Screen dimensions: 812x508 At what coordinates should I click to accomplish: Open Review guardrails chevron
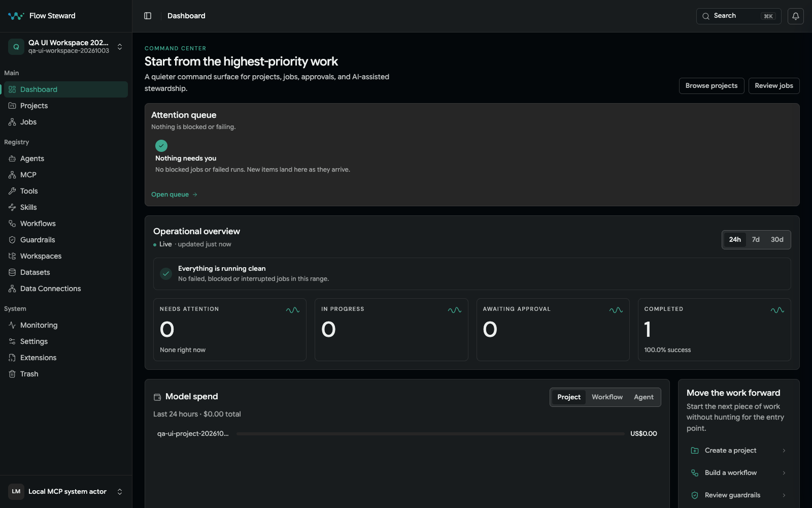784,495
